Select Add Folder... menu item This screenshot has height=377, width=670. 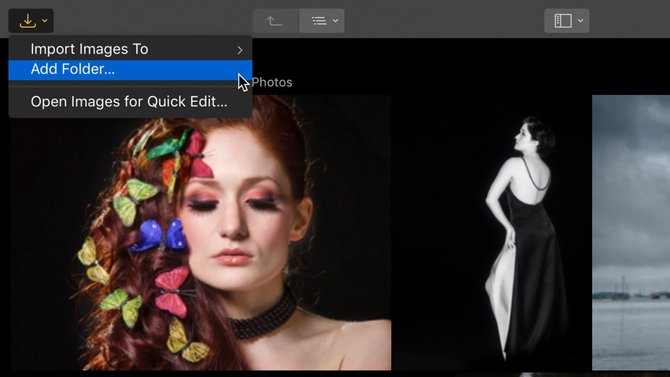tap(130, 69)
